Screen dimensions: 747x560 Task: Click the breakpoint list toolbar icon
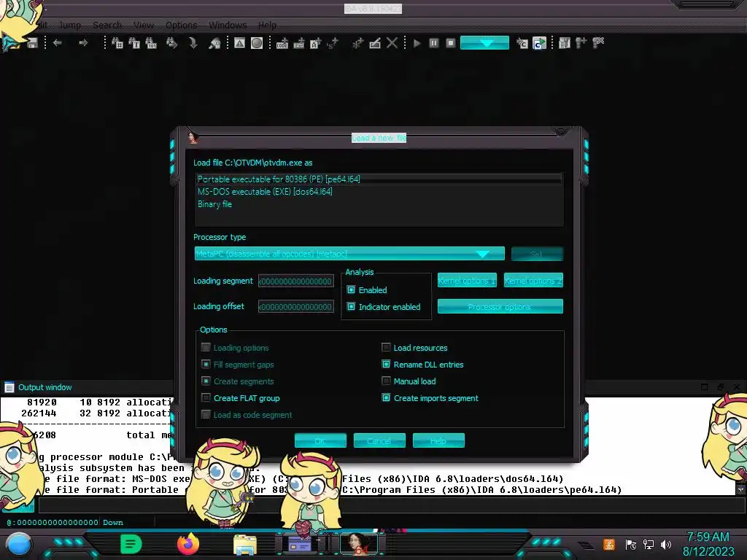tap(565, 43)
